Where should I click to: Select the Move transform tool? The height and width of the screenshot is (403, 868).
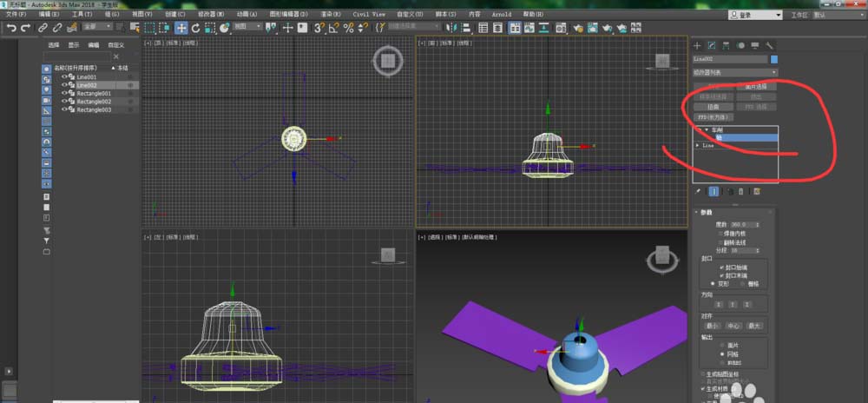[x=181, y=28]
